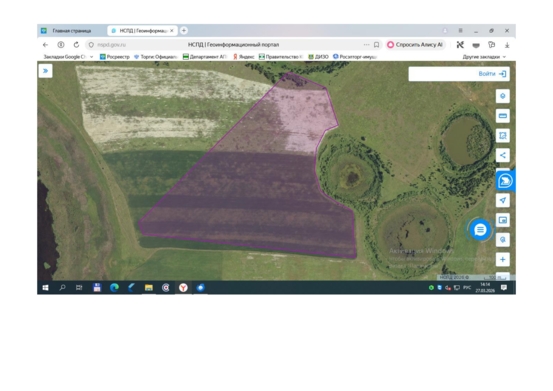Open the blue highlighted map assistant button
Image resolution: width=553 pixels, height=391 pixels.
[x=505, y=181]
